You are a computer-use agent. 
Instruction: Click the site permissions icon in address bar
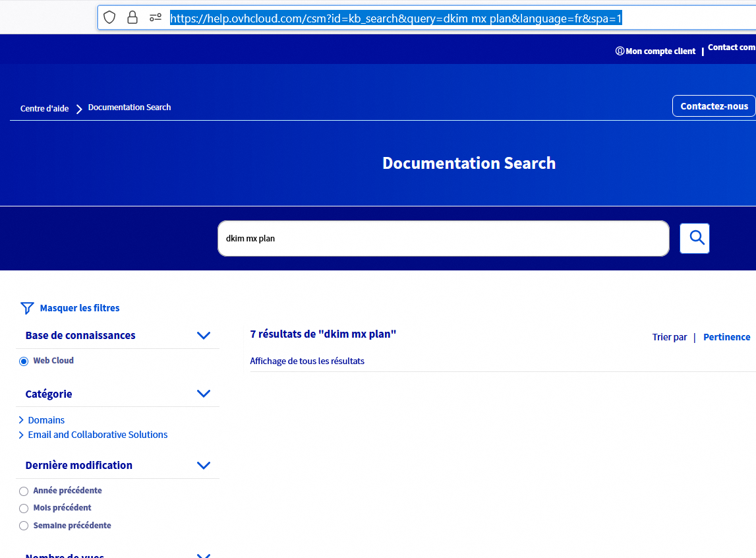click(156, 18)
